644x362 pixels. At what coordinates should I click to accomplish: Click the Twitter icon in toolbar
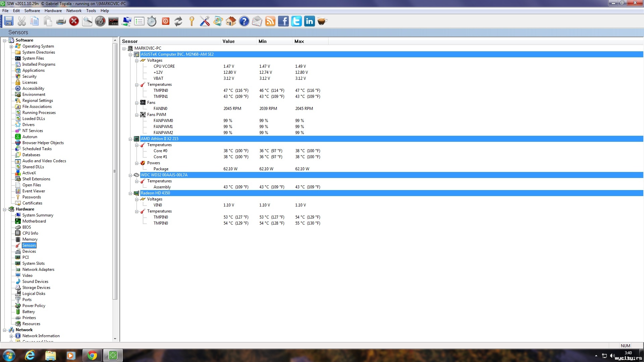click(x=296, y=21)
